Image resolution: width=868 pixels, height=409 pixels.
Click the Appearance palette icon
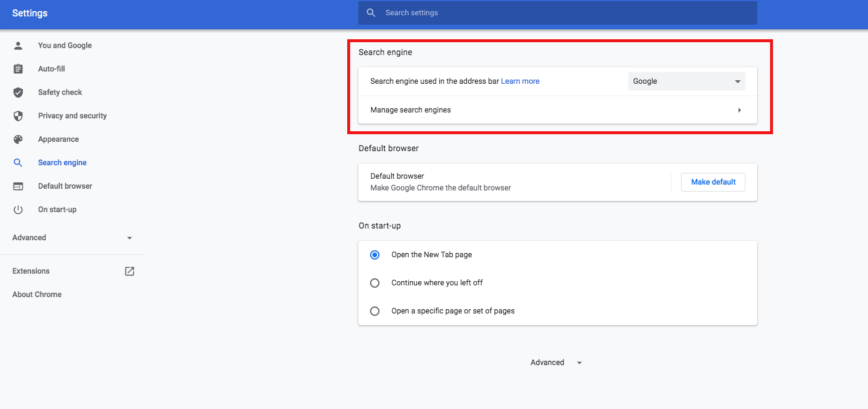pyautogui.click(x=18, y=139)
